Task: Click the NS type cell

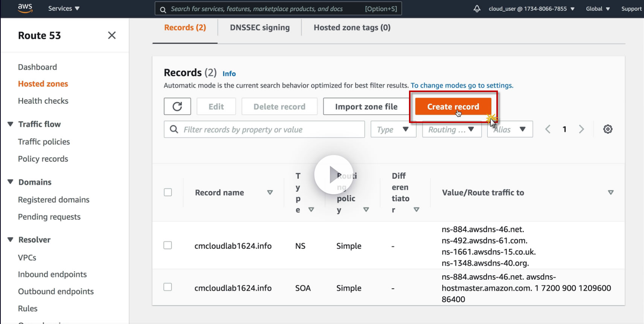Action: click(x=300, y=246)
